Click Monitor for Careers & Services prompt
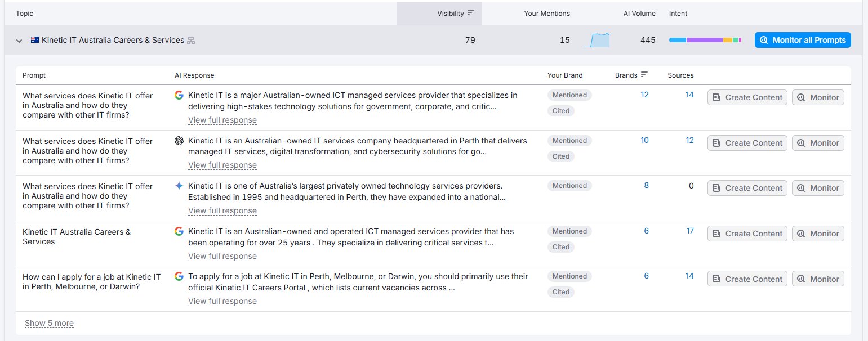Viewport: 868px width, 341px height. tap(818, 234)
